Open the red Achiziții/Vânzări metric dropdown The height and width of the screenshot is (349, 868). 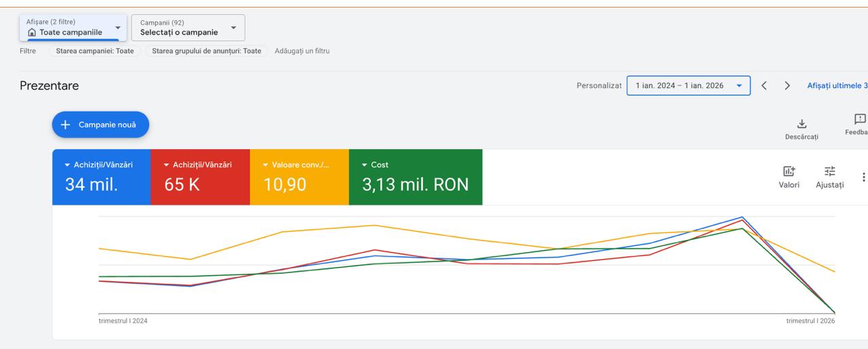pos(198,165)
